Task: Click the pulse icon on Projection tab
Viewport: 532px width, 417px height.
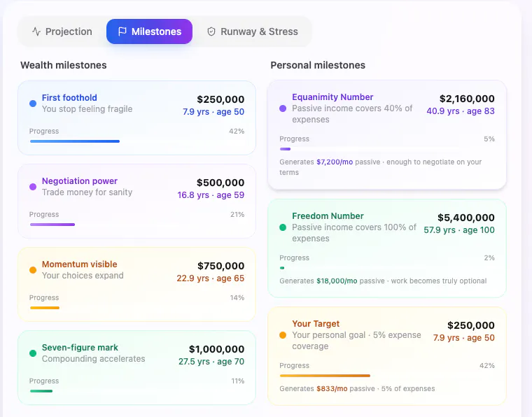Action: coord(36,31)
